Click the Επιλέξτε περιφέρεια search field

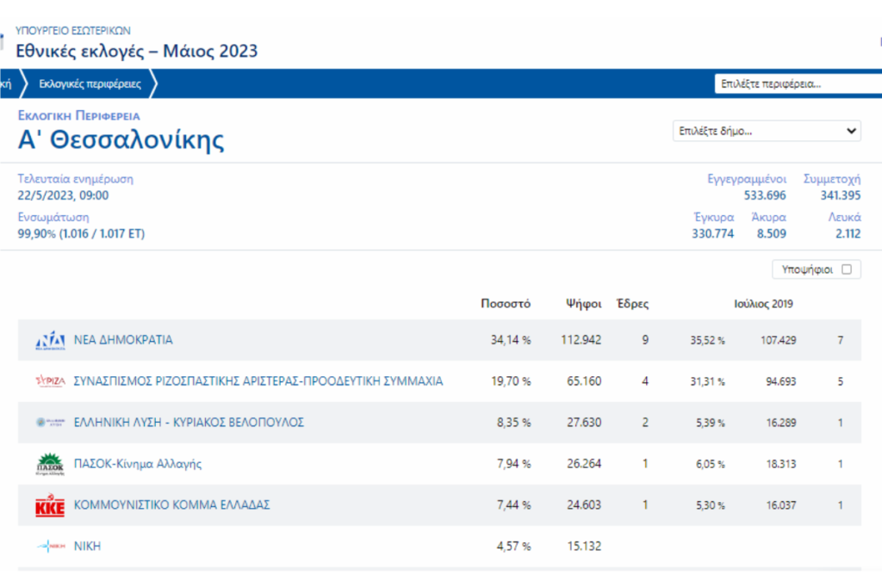797,84
